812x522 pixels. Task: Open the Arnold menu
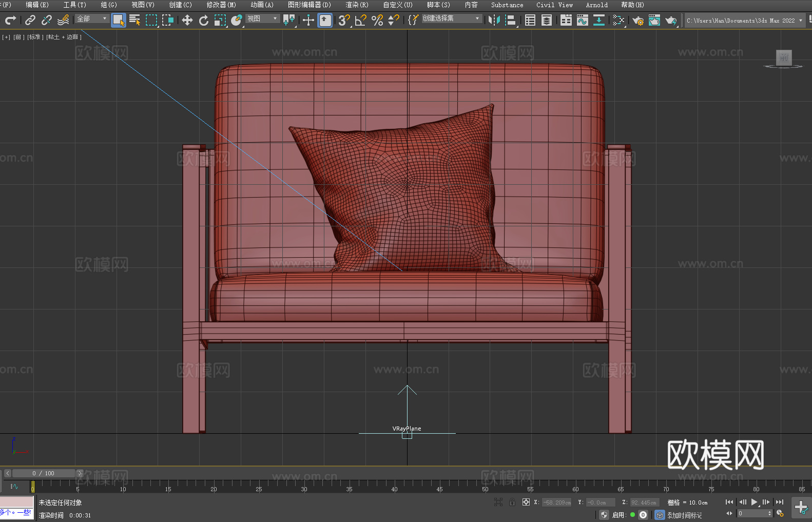pos(596,5)
